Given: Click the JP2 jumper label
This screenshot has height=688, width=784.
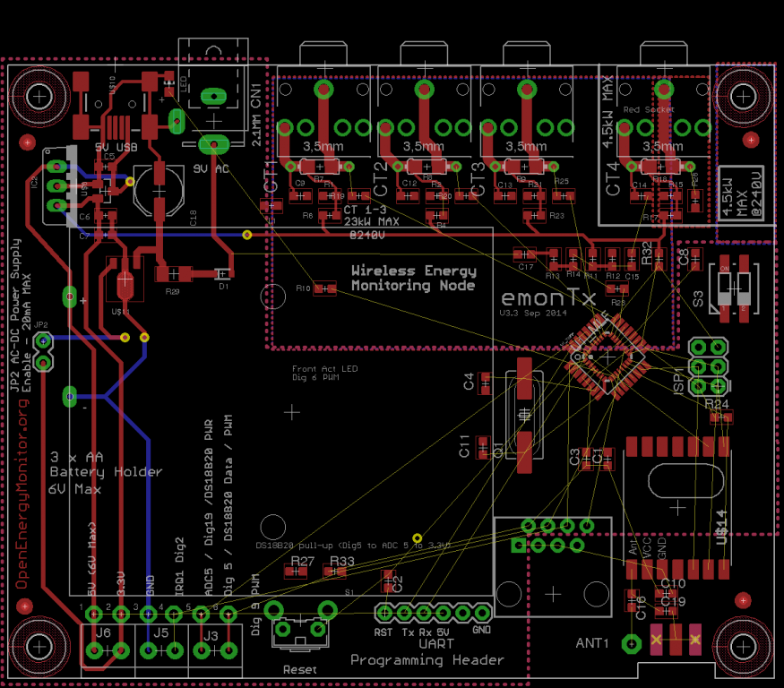Looking at the screenshot, I should click(x=41, y=325).
